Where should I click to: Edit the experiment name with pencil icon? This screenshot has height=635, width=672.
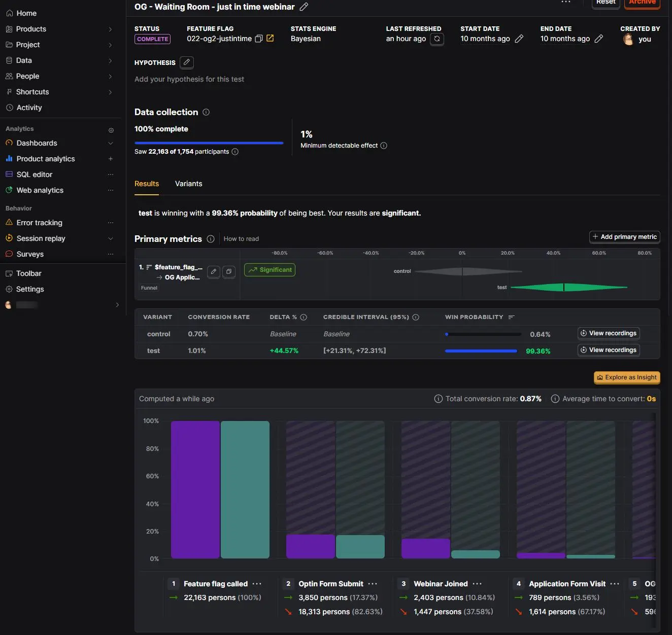pos(304,7)
